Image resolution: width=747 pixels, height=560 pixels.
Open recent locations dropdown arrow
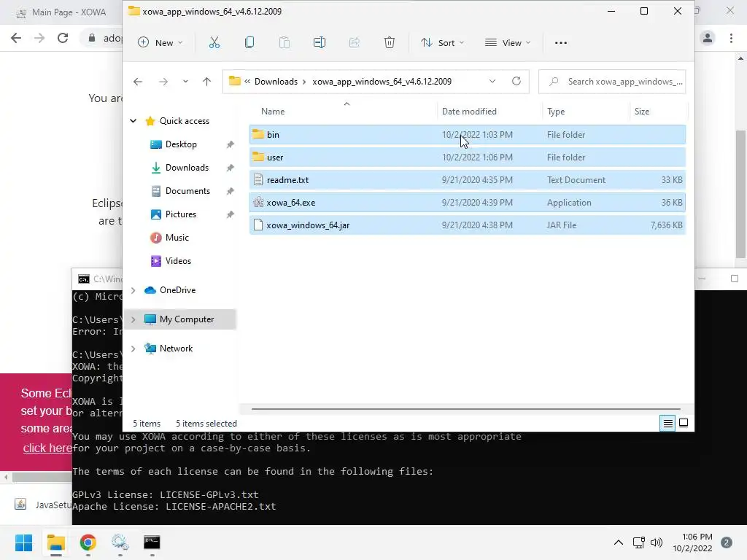click(x=185, y=82)
